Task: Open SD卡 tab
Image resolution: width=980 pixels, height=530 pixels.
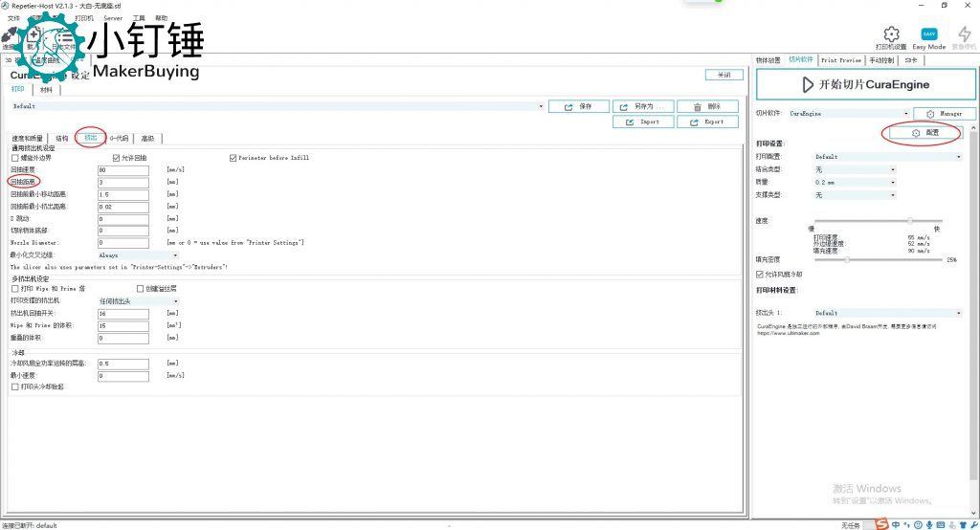Action: click(911, 60)
